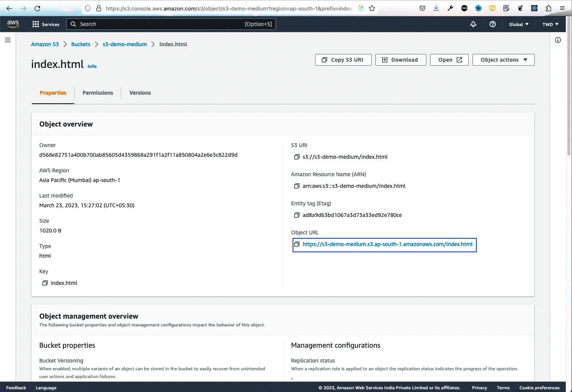Switch to the Properties tab

[53, 93]
